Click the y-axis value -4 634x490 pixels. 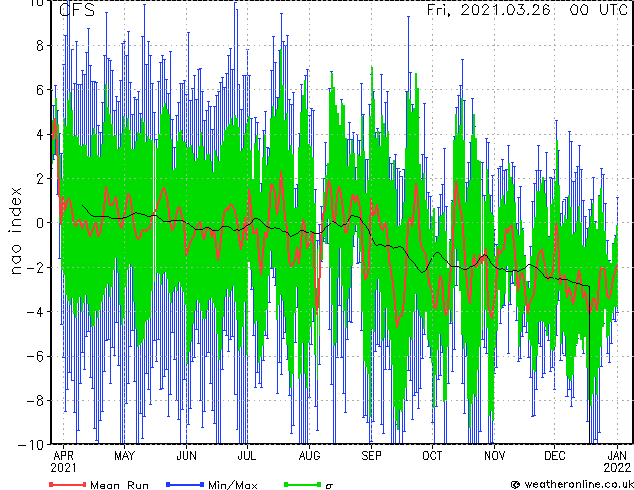pos(35,312)
